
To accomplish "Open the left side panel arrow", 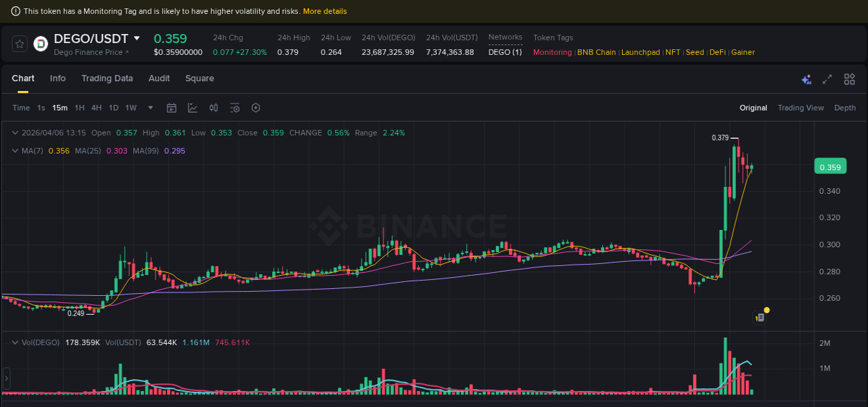I will [x=6, y=379].
